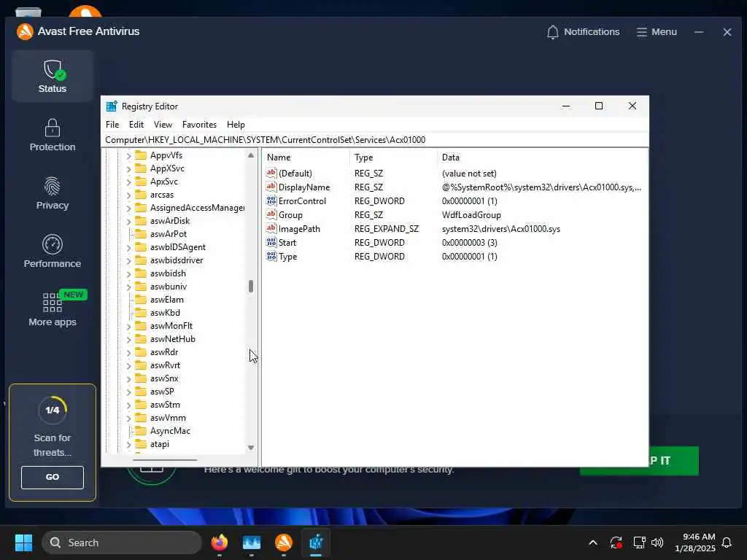Open the Protection section in Avast sidebar
Image resolution: width=747 pixels, height=560 pixels.
click(53, 135)
